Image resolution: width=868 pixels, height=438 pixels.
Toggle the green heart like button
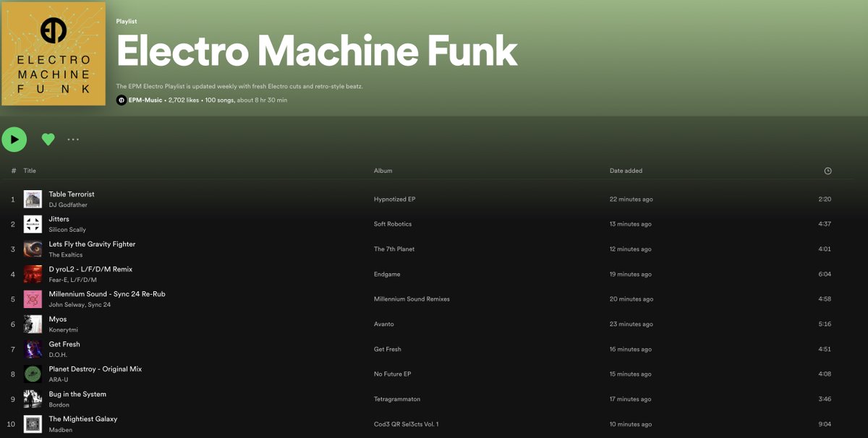48,139
